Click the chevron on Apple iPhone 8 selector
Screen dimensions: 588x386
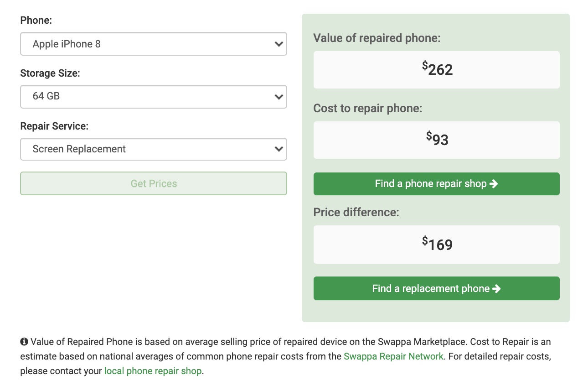(279, 44)
